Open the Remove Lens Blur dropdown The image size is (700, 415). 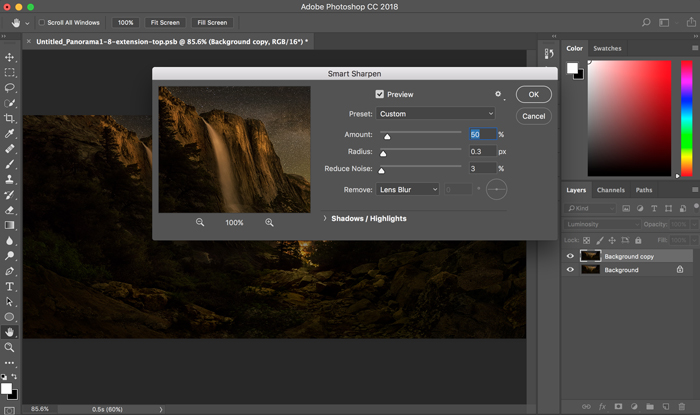point(408,189)
